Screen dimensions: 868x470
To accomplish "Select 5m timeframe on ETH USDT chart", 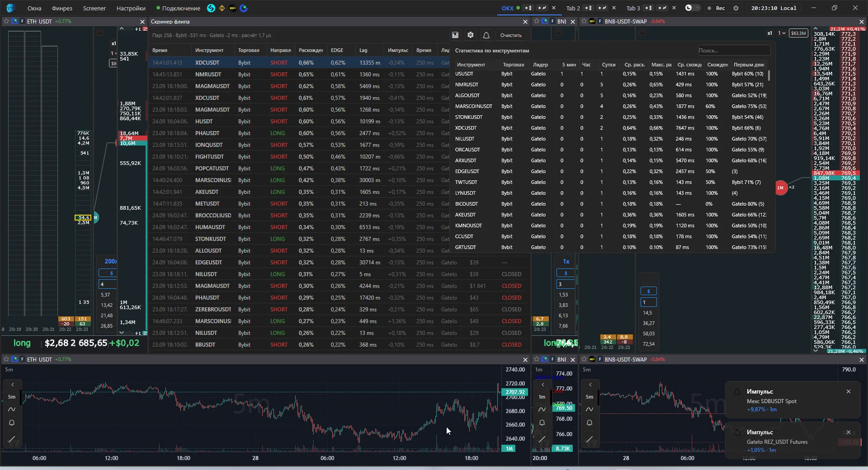I will (x=12, y=397).
